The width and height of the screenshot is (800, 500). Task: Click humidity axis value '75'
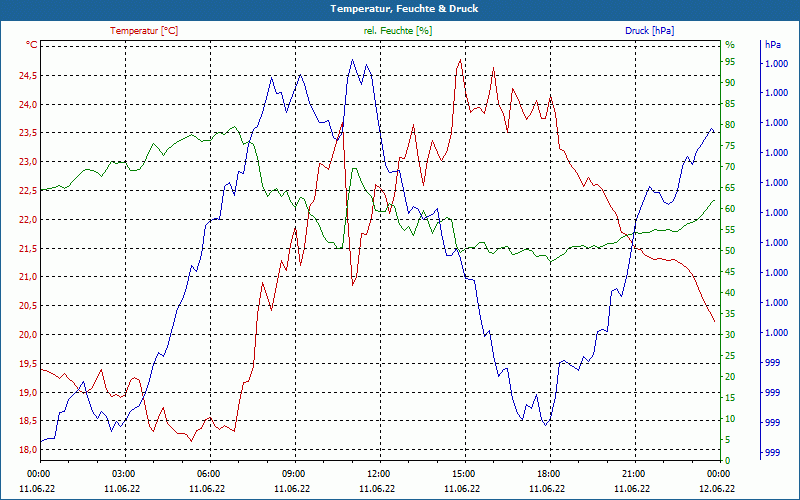pos(730,145)
